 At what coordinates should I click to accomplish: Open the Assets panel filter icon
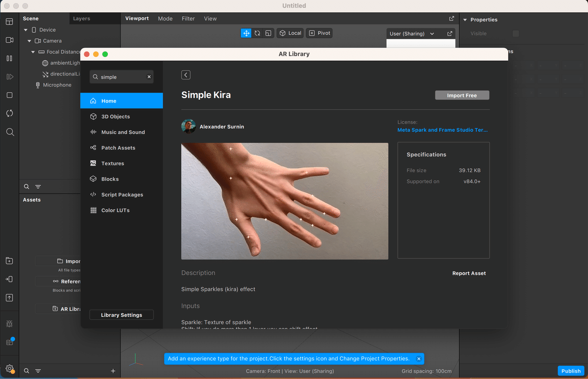click(x=38, y=371)
